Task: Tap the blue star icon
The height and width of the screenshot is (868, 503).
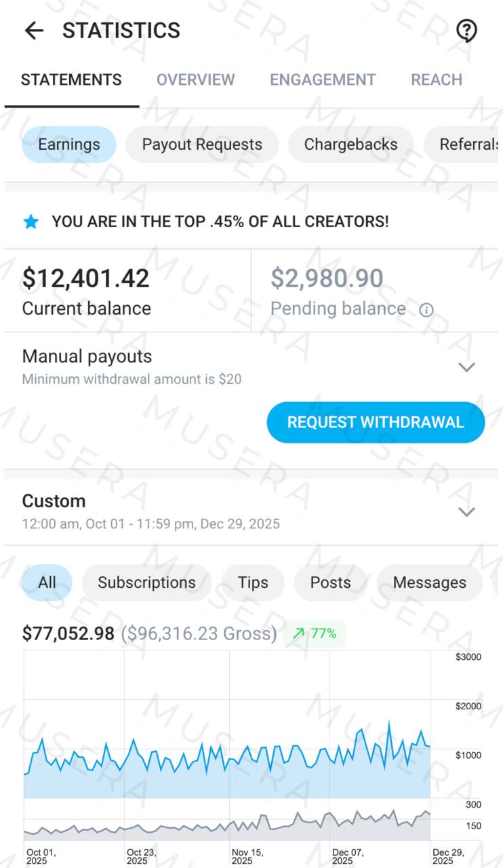Action: pos(31,222)
